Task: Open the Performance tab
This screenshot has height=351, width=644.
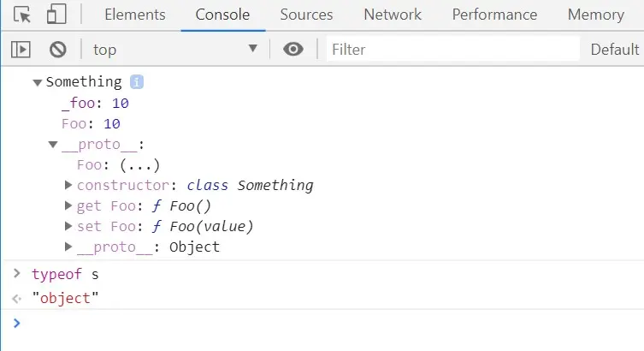Action: 494,15
